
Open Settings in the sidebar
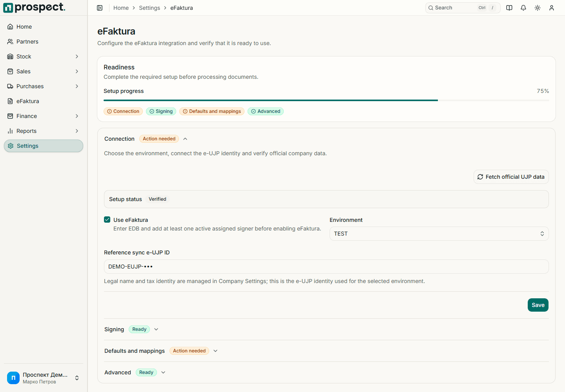pos(44,146)
